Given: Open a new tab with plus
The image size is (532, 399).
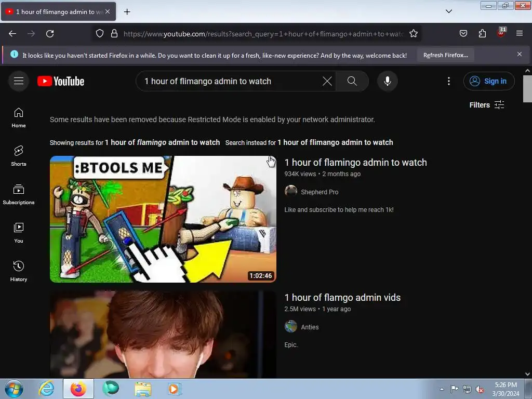Looking at the screenshot, I should 127,12.
